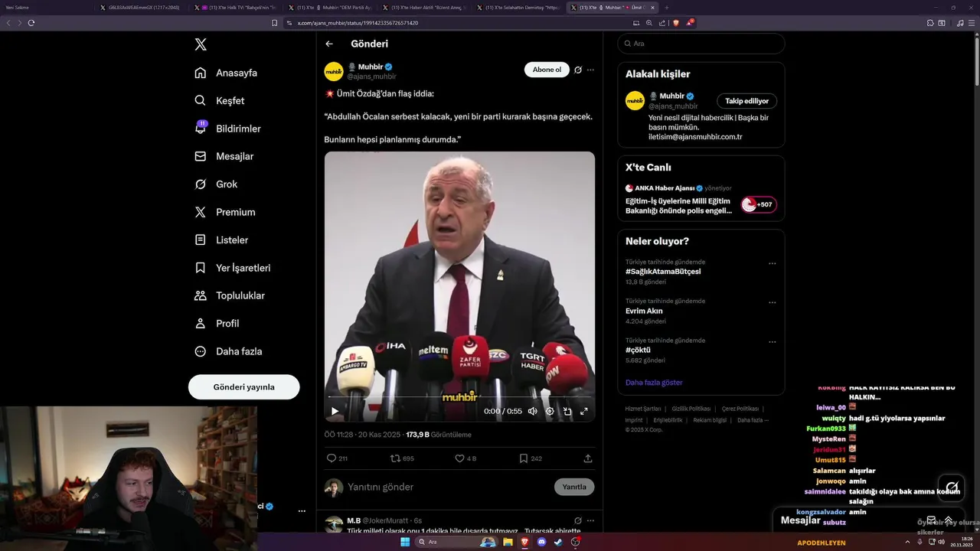Click the share post icon
This screenshot has height=551, width=980.
[588, 458]
